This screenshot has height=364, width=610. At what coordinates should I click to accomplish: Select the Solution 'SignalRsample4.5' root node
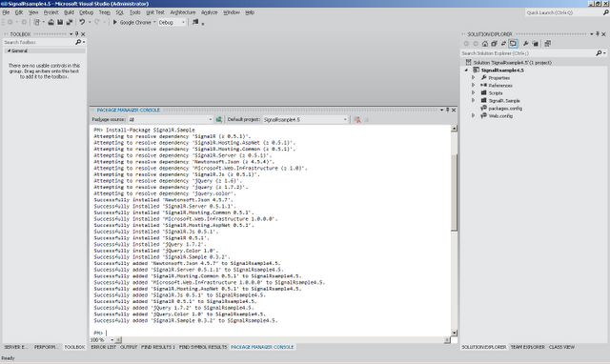coord(512,63)
